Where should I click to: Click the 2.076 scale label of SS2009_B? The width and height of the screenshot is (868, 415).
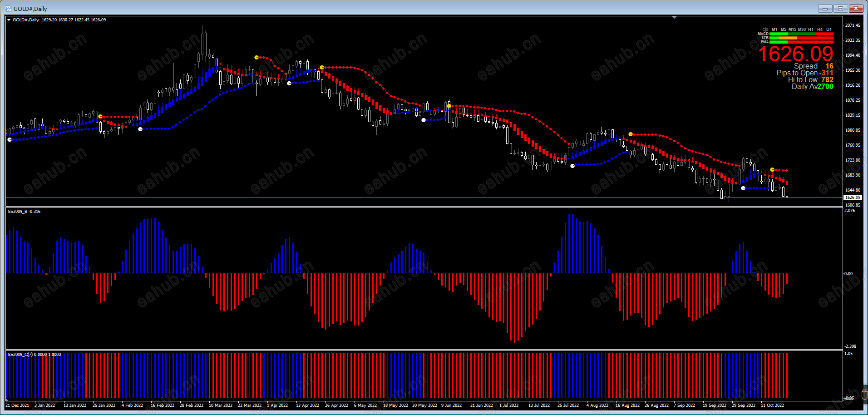pyautogui.click(x=849, y=211)
